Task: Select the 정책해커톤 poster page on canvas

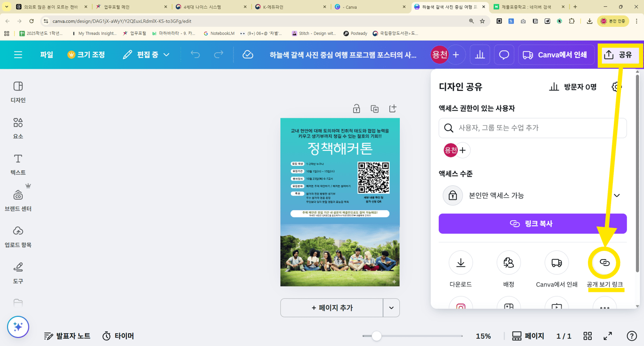Action: pyautogui.click(x=340, y=202)
